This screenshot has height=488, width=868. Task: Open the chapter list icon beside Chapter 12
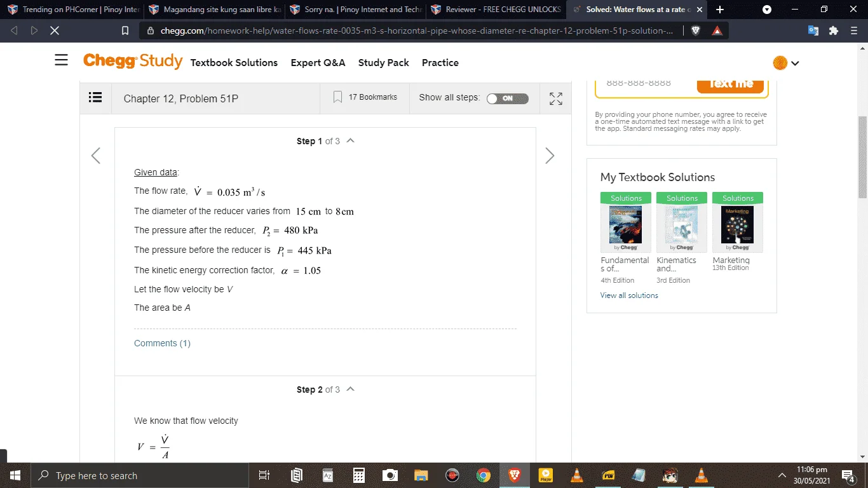point(95,97)
